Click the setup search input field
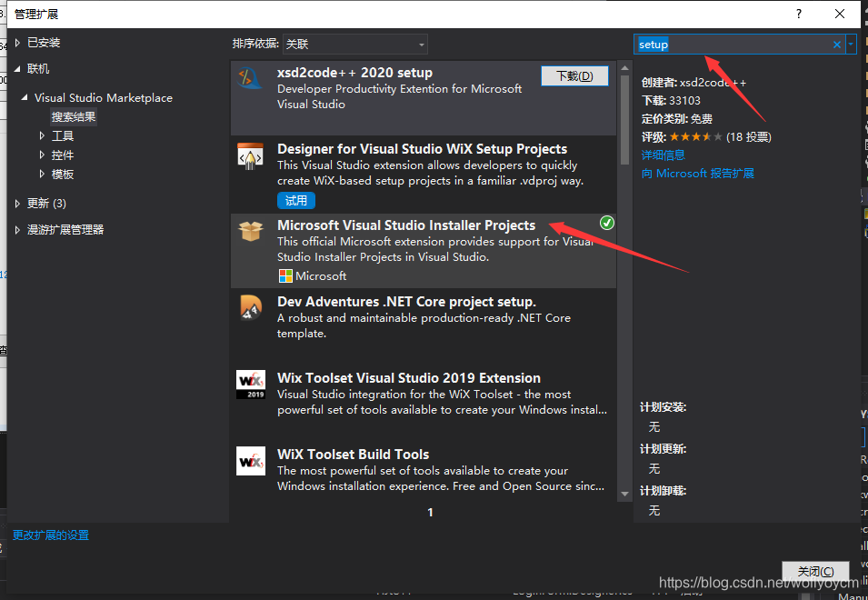This screenshot has width=868, height=600. [x=733, y=45]
